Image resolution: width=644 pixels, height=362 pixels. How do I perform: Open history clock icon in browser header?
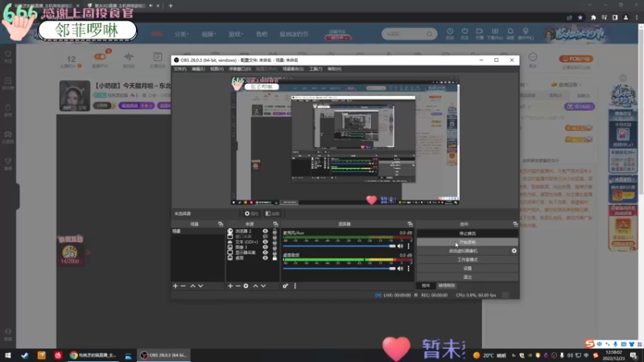[x=450, y=33]
